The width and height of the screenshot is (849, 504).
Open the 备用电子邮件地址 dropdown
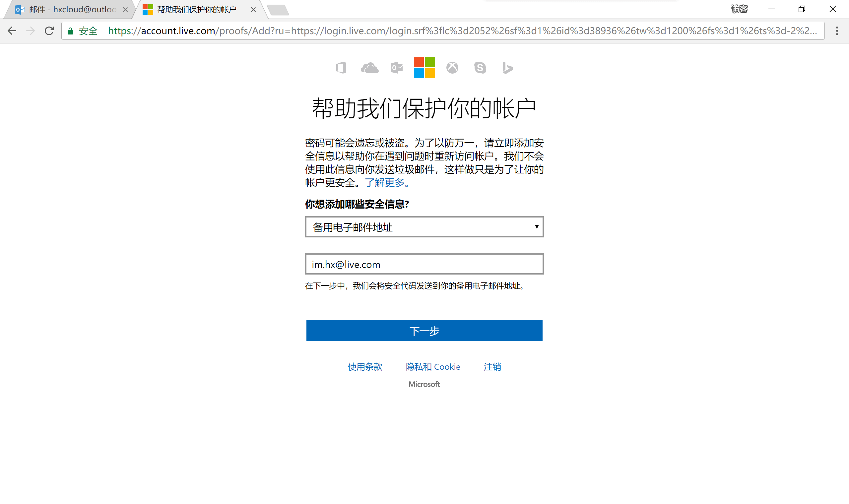[x=424, y=227]
